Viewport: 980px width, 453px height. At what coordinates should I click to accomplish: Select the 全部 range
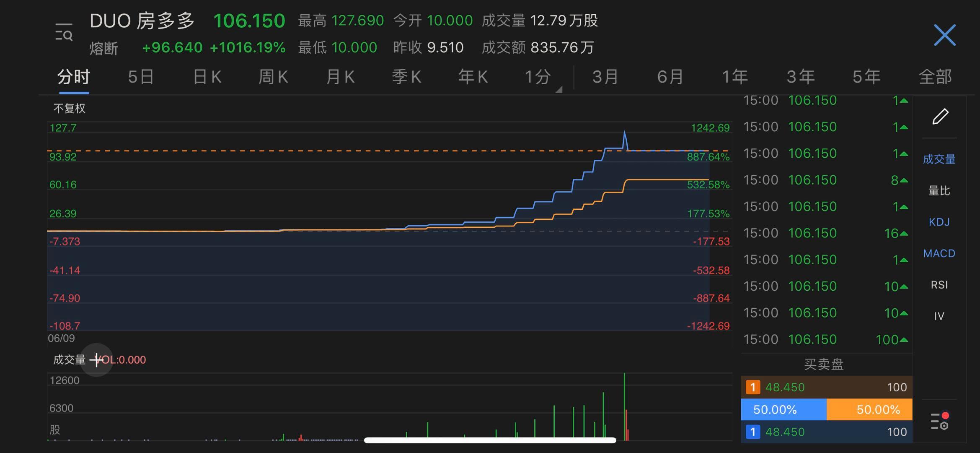[x=935, y=77]
